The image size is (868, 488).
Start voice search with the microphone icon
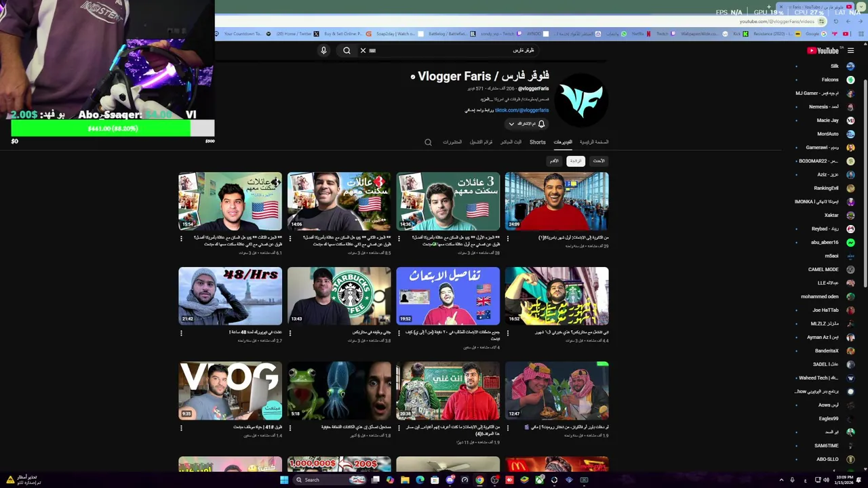(323, 50)
